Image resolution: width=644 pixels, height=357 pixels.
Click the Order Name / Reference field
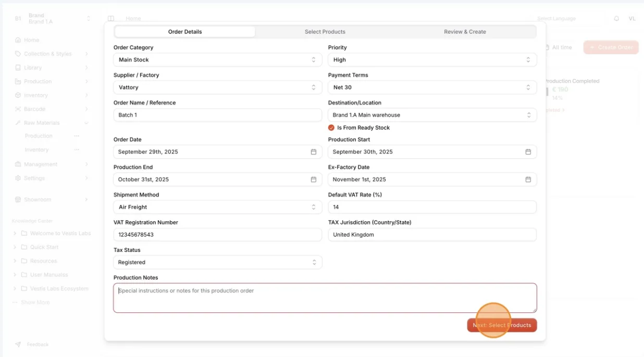point(218,115)
